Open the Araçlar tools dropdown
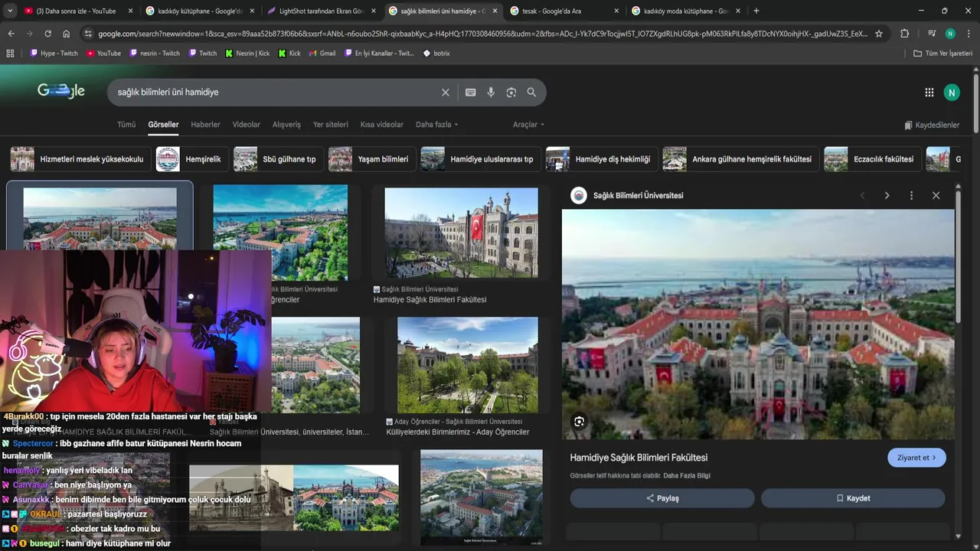 pyautogui.click(x=529, y=125)
